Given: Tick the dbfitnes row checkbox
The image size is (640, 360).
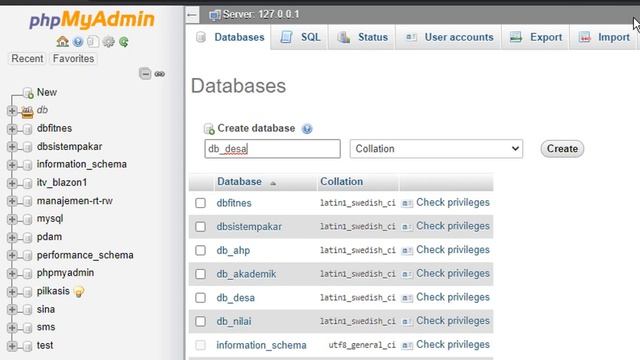Looking at the screenshot, I should coord(200,203).
